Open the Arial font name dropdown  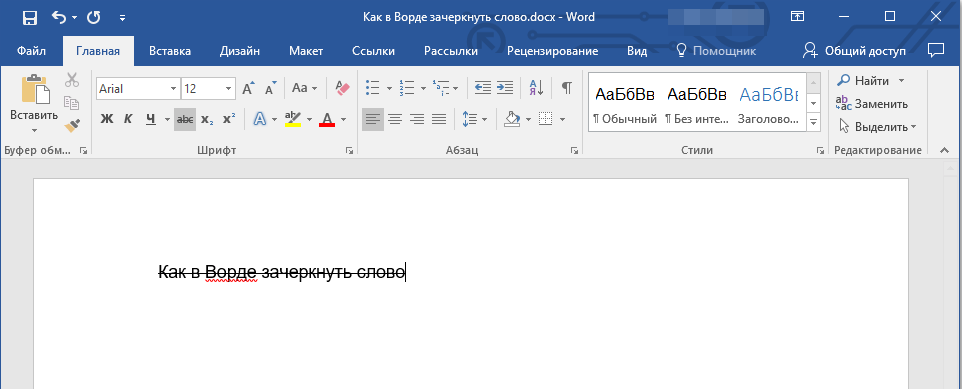tap(173, 89)
